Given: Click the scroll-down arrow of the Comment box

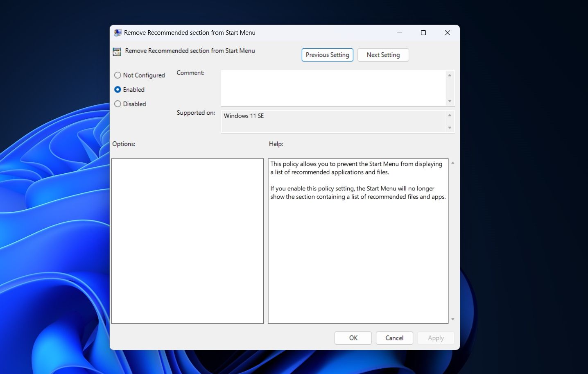Looking at the screenshot, I should (449, 101).
